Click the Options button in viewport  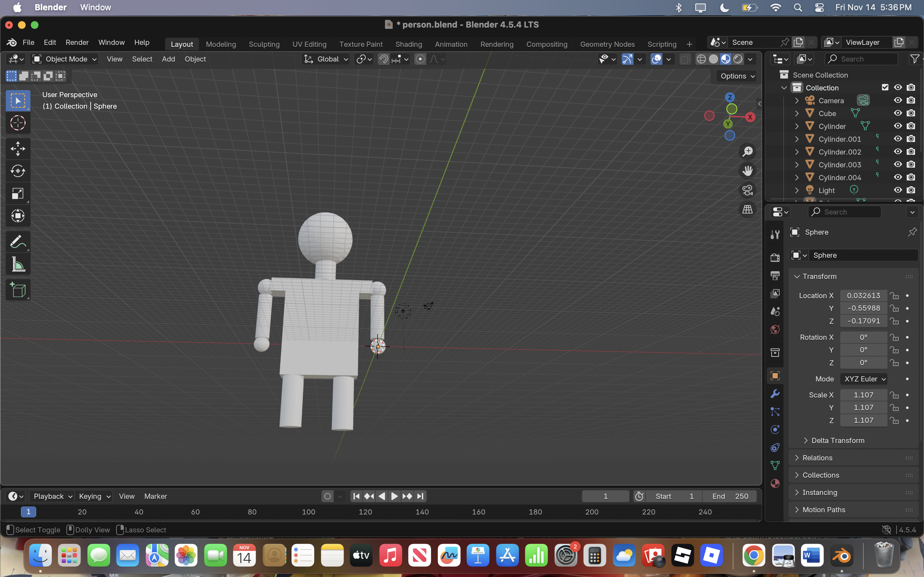coord(737,76)
